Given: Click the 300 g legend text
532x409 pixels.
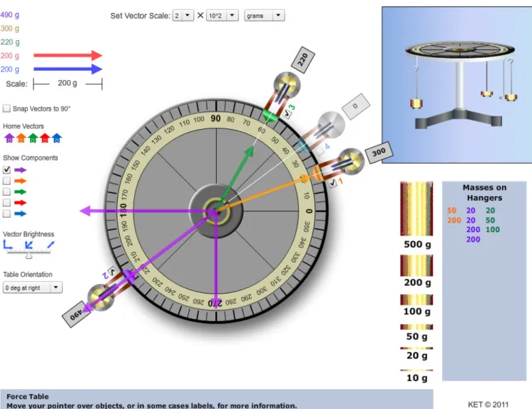Looking at the screenshot, I should click(10, 29).
